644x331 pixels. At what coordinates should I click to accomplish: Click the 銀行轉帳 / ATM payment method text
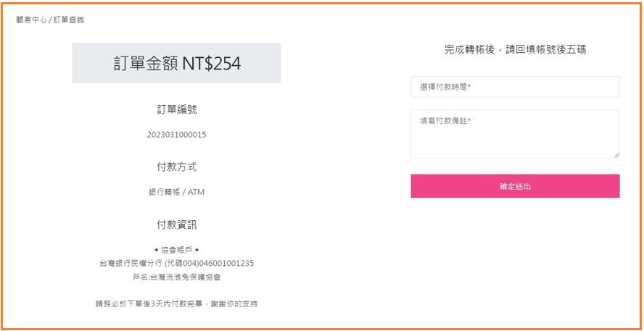coord(176,192)
